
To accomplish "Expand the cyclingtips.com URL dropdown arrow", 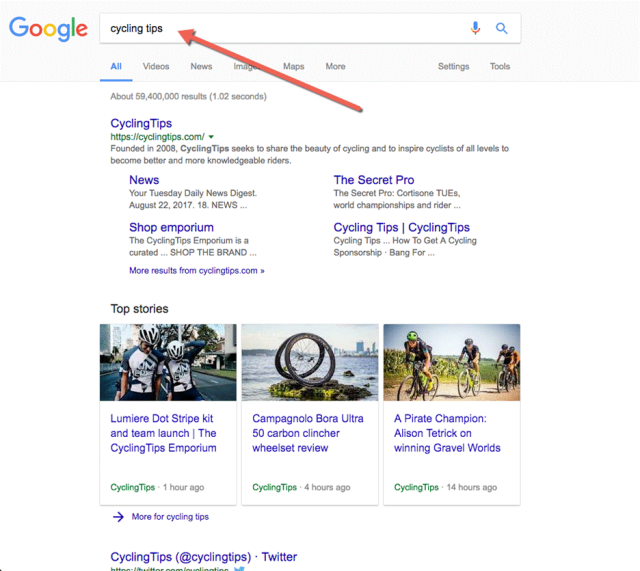I will click(212, 137).
